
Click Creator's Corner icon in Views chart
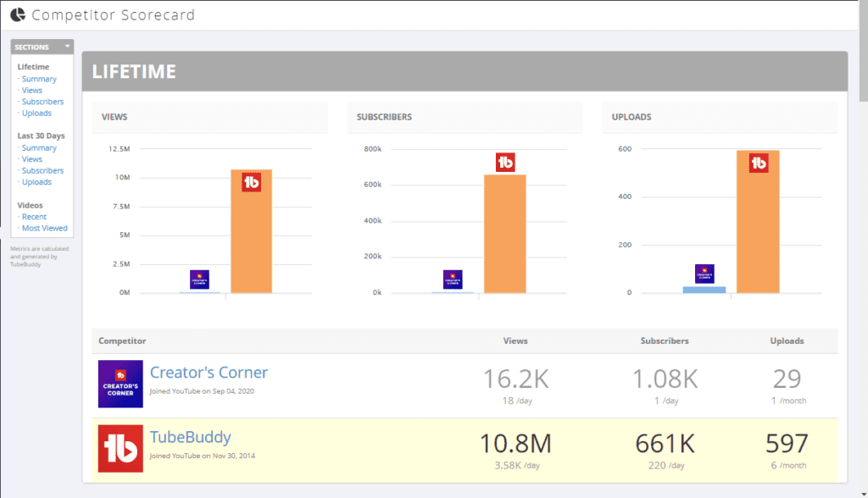[199, 279]
